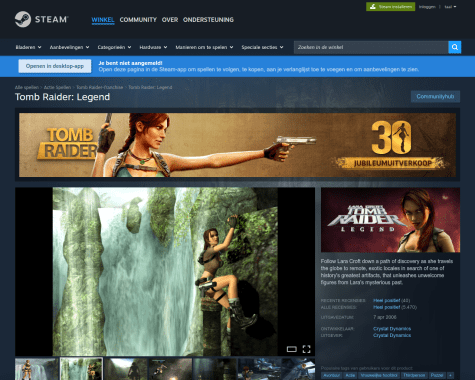Open all reviews Heel positief (5.470)
Image resolution: width=475 pixels, height=380 pixels.
pos(395,307)
